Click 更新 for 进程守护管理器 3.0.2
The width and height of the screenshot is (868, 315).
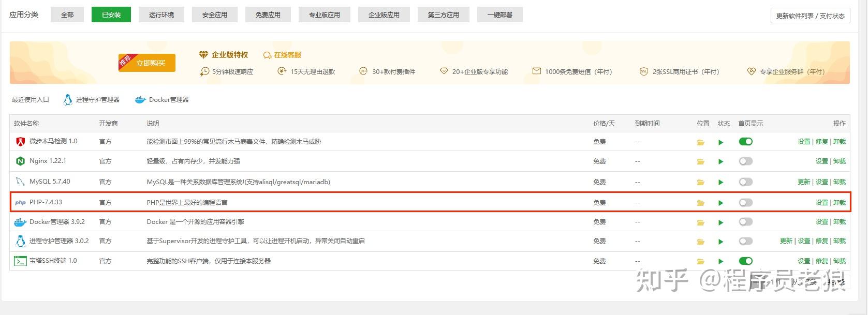(786, 241)
